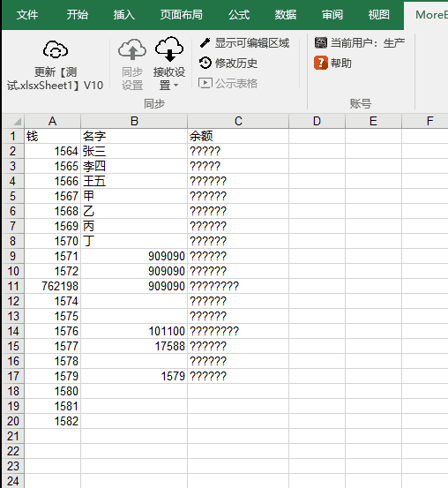This screenshot has width=448, height=488.
Task: Select row 5 header
Action: [x=13, y=196]
